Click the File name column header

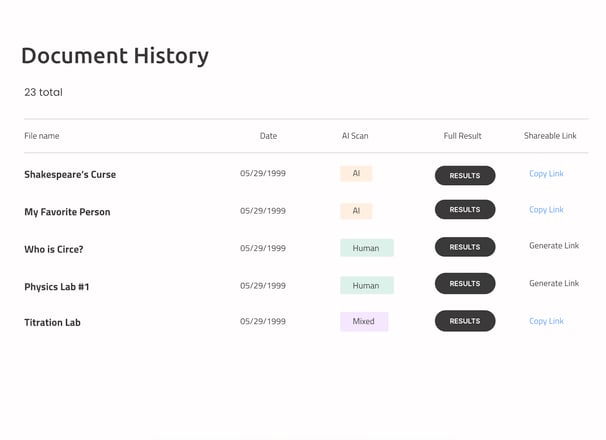pos(42,136)
